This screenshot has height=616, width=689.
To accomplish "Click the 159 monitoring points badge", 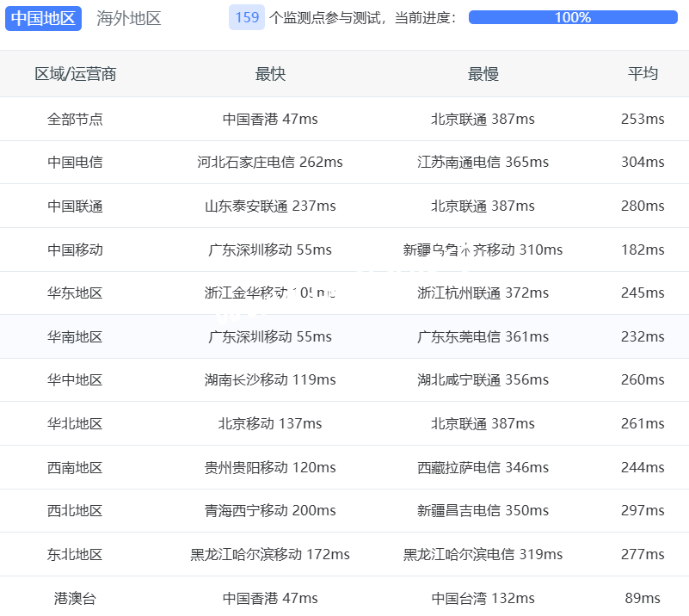I will point(247,17).
